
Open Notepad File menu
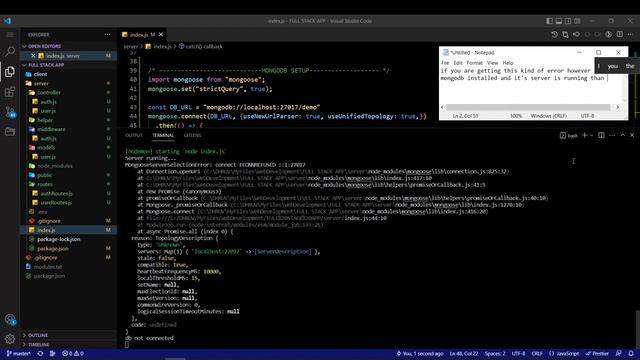445,63
